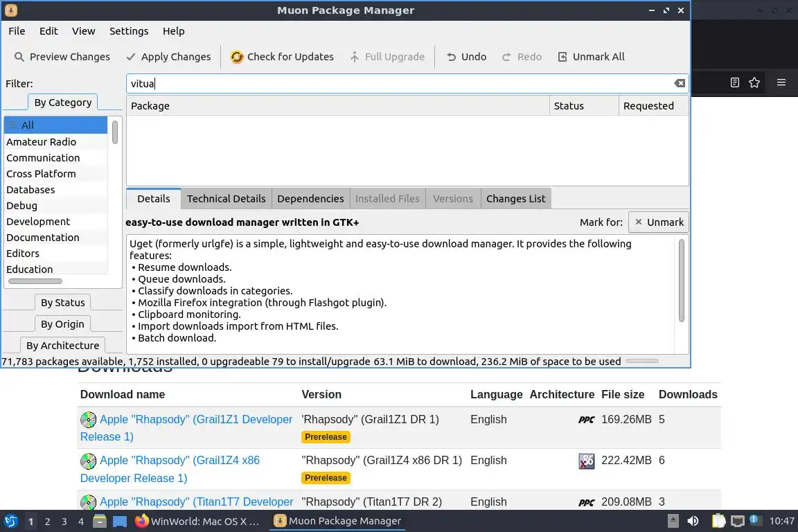Open the Settings menu
The image size is (798, 532).
tap(129, 31)
